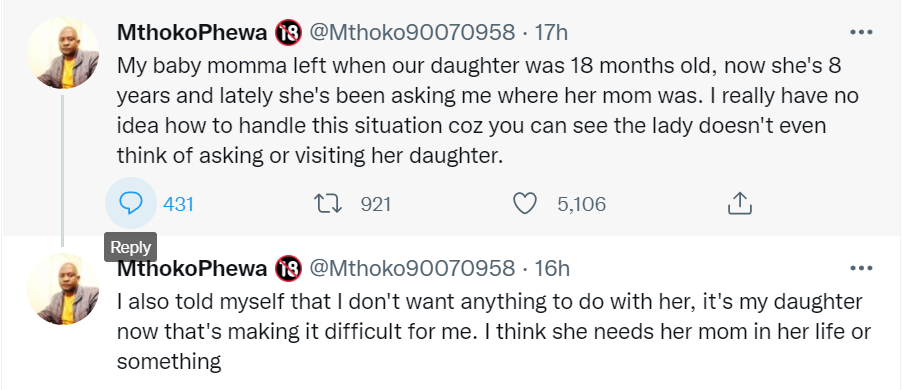Click the 431 replies count

tap(178, 204)
